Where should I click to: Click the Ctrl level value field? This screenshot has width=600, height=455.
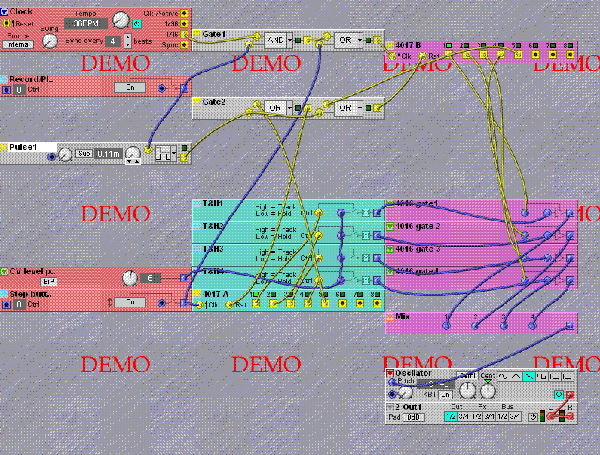coord(150,278)
